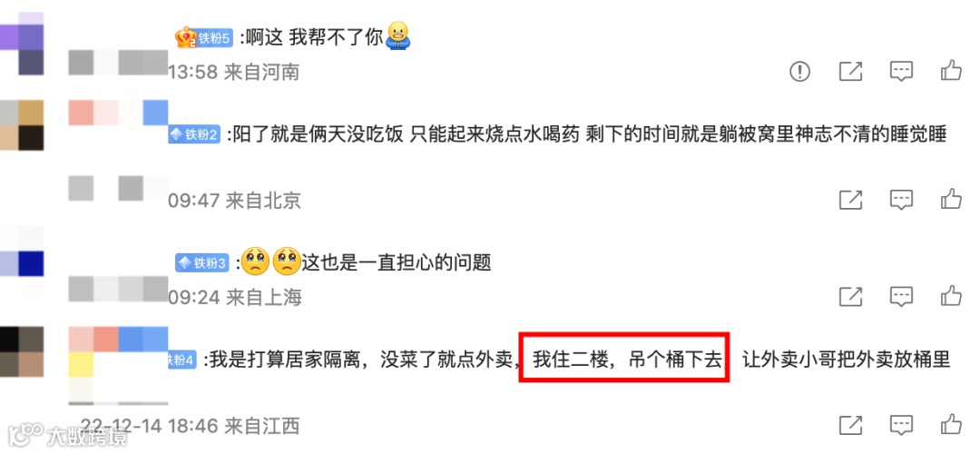The height and width of the screenshot is (454, 980).
Task: Report the 13:58 comment from 河南
Action: (x=799, y=72)
